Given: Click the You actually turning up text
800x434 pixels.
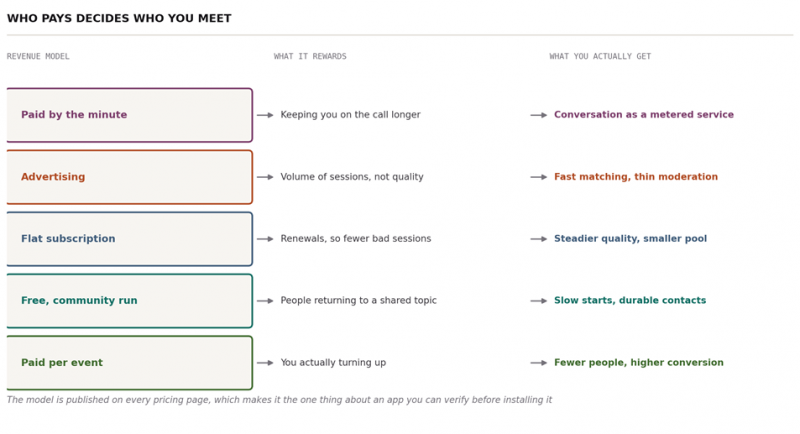Looking at the screenshot, I should [333, 363].
